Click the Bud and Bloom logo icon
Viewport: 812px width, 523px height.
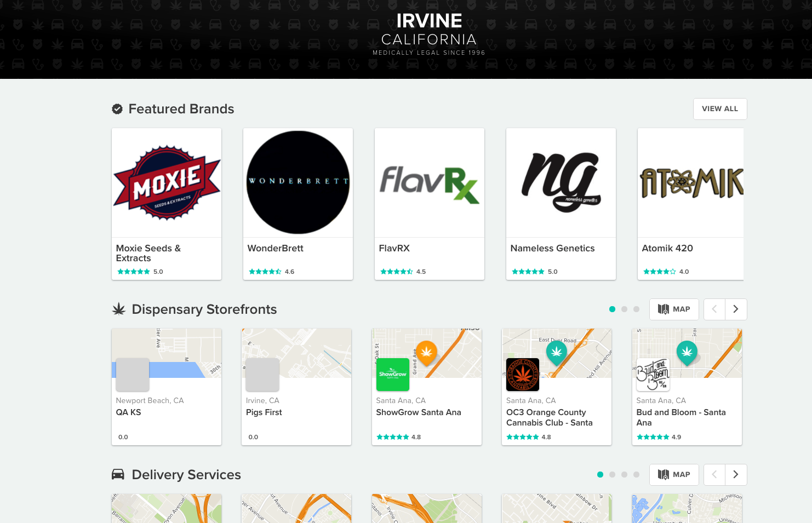click(x=653, y=375)
